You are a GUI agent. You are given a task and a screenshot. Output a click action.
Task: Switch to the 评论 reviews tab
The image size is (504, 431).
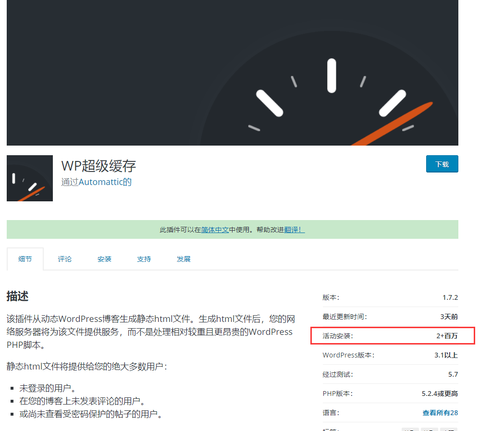(x=64, y=259)
